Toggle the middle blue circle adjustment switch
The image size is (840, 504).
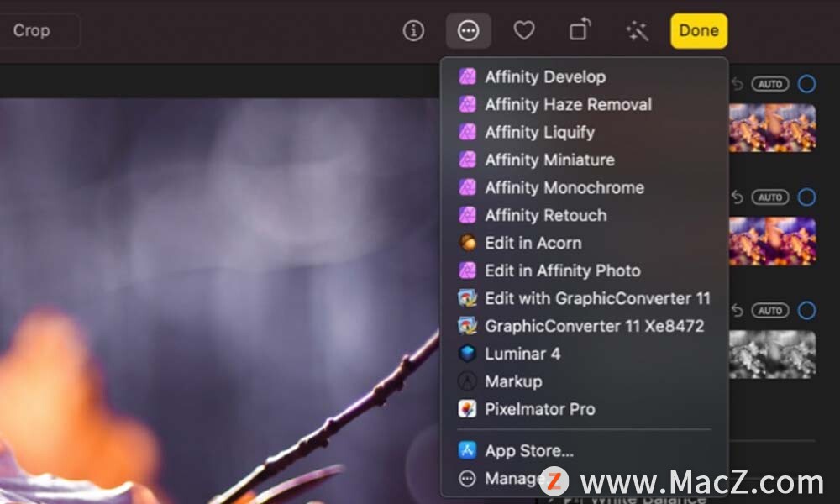click(x=806, y=197)
